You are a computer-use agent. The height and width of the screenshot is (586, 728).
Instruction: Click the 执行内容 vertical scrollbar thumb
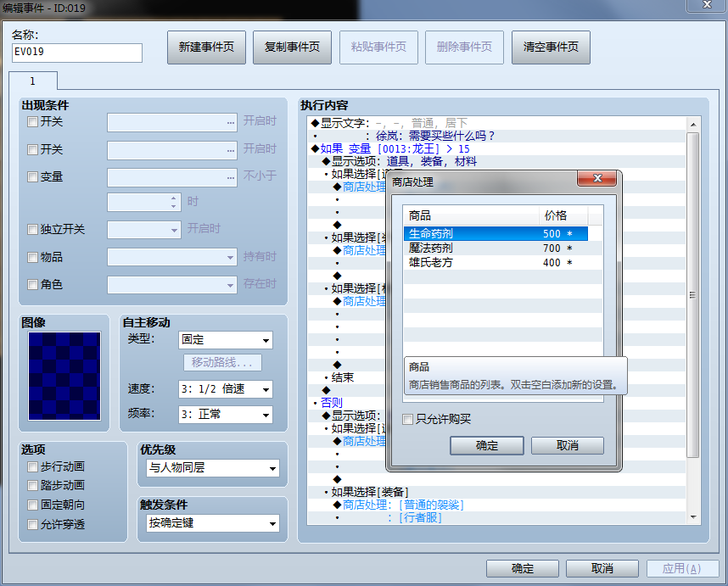pyautogui.click(x=692, y=295)
